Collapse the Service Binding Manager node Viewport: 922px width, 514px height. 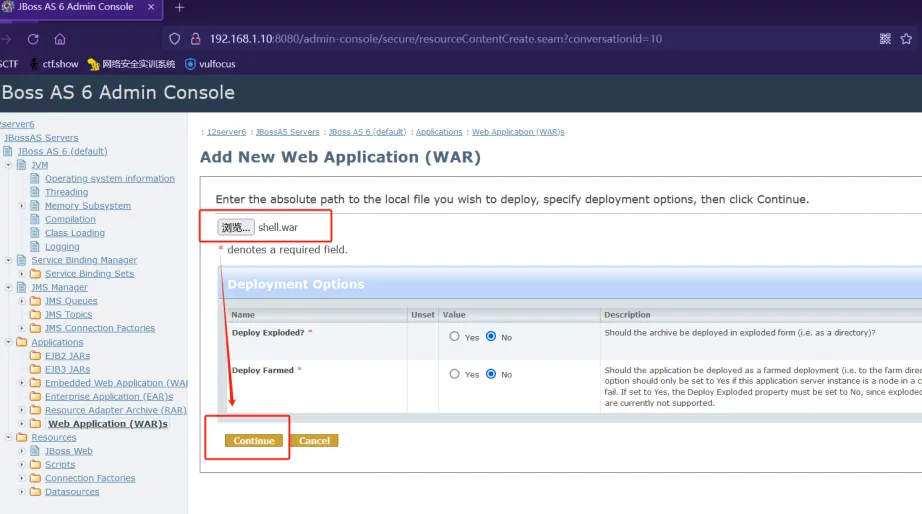click(8, 260)
